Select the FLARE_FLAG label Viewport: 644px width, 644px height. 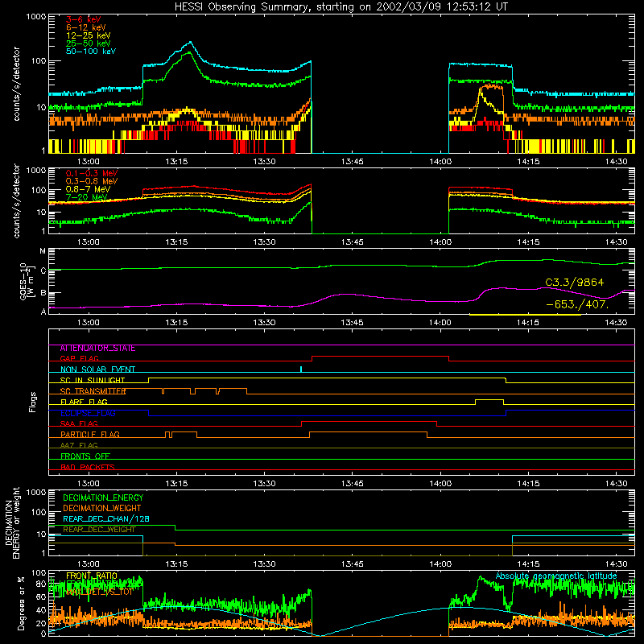(x=84, y=402)
